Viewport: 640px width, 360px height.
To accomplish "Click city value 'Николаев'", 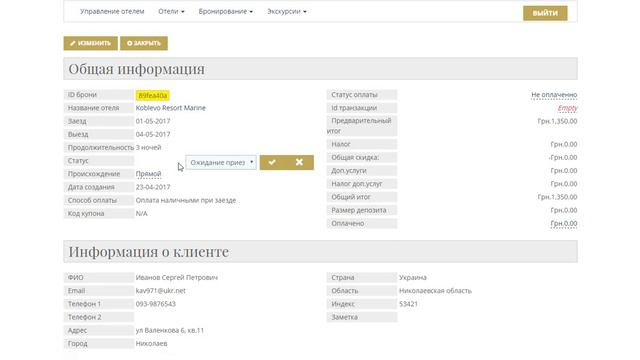I will click(x=151, y=344).
